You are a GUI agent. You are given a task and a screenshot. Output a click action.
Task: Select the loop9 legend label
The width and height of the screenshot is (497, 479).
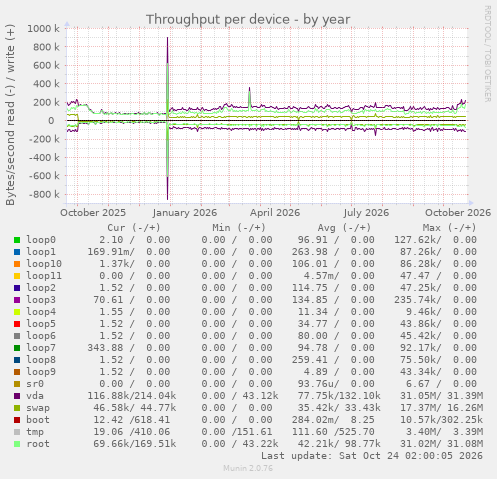point(41,372)
